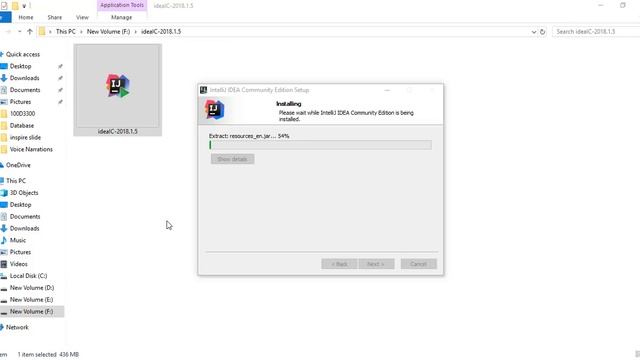Select the Application Tools contextual tab

click(x=122, y=5)
